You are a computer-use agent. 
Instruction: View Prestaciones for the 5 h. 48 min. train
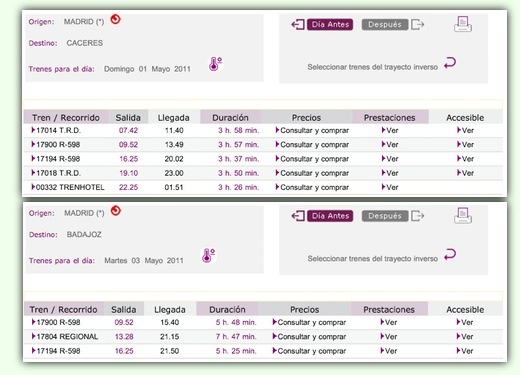click(389, 322)
